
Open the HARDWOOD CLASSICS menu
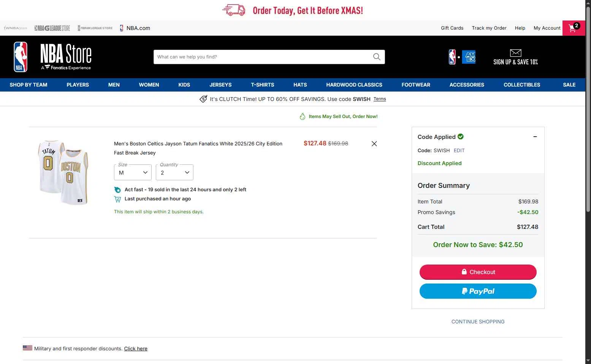(354, 85)
